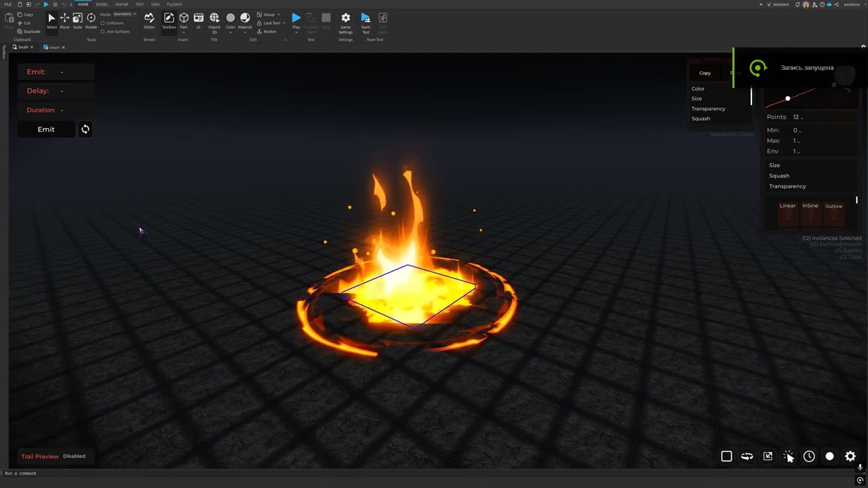Click the white point on the sequence graph

[787, 98]
